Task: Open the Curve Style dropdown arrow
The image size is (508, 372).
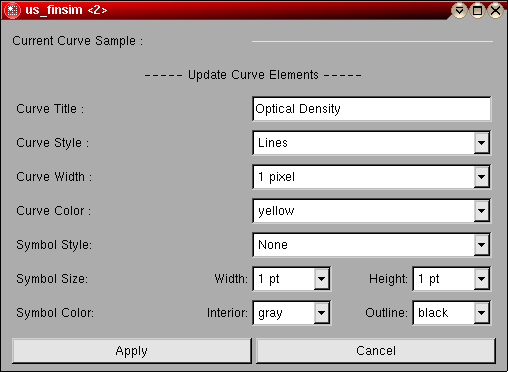Action: pyautogui.click(x=481, y=143)
